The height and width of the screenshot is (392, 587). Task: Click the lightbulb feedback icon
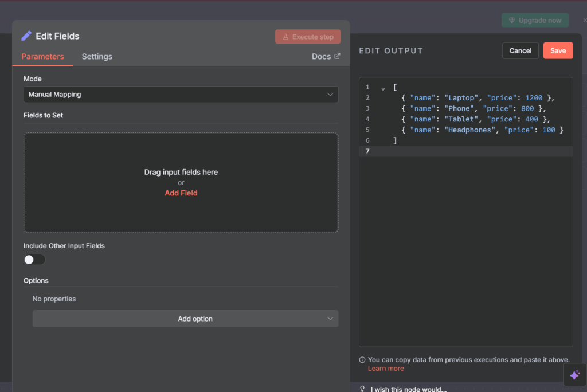point(362,389)
